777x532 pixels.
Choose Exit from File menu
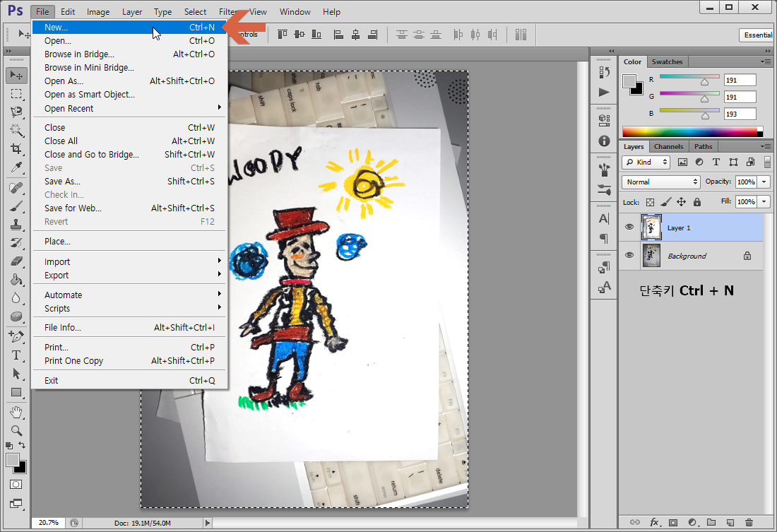[129, 380]
